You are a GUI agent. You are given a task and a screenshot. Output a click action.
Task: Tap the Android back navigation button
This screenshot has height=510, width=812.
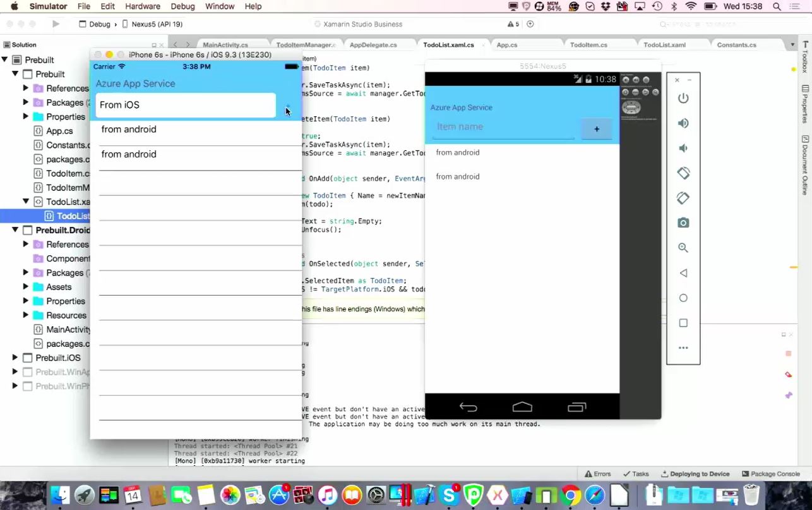[x=468, y=407]
